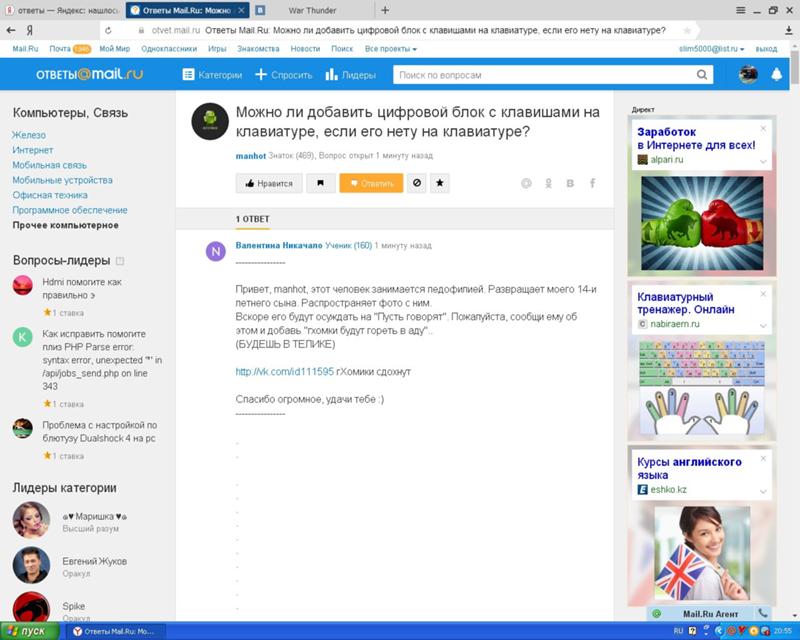The width and height of the screenshot is (800, 640).
Task: Open the user profile avatar in header
Action: click(748, 75)
